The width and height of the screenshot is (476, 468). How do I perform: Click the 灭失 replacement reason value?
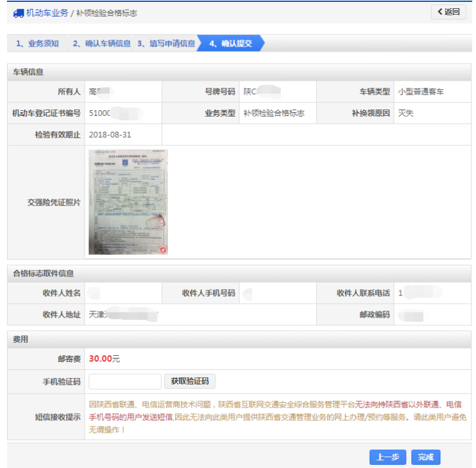coord(406,113)
